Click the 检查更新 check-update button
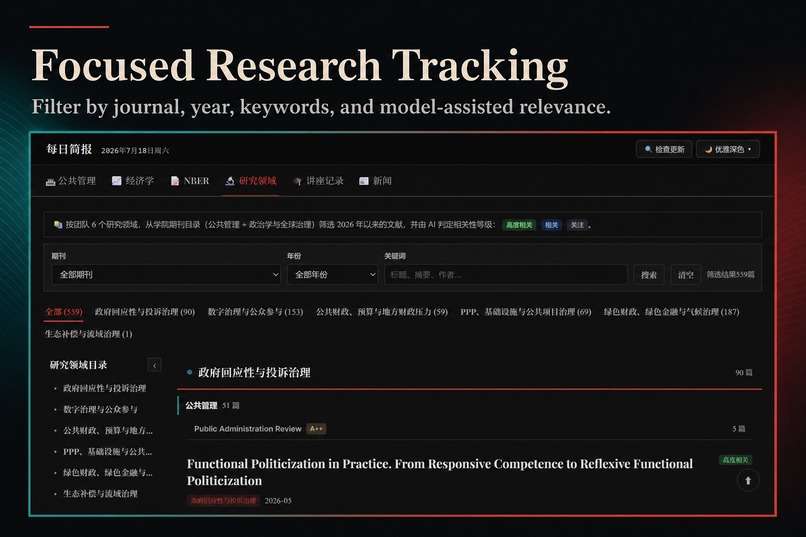 (664, 149)
